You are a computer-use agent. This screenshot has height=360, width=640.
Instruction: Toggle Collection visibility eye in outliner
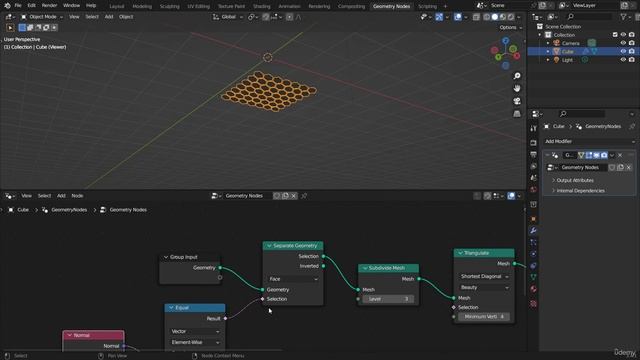click(x=623, y=35)
